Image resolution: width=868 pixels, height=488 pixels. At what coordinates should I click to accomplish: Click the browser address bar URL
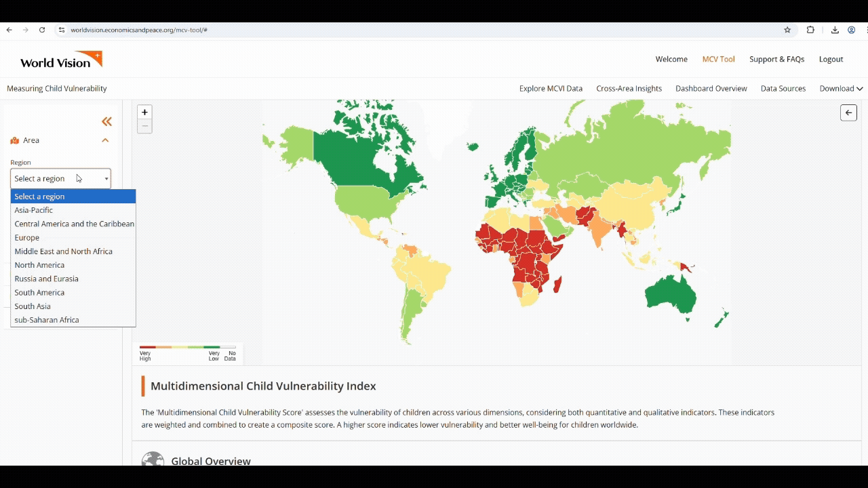pyautogui.click(x=139, y=30)
